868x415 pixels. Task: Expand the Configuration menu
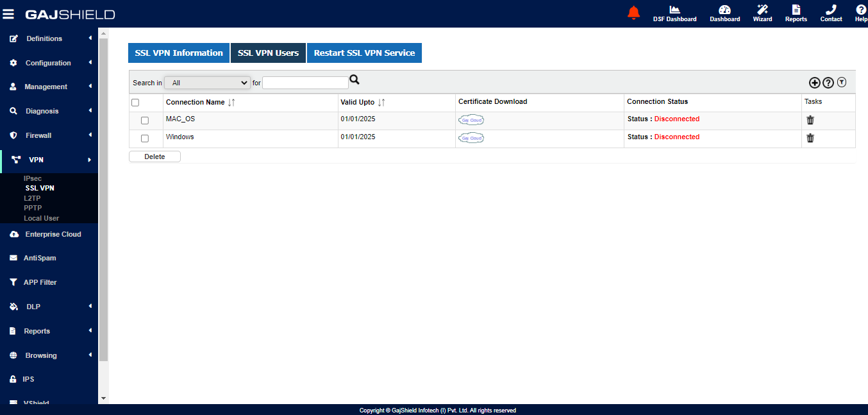[49, 63]
